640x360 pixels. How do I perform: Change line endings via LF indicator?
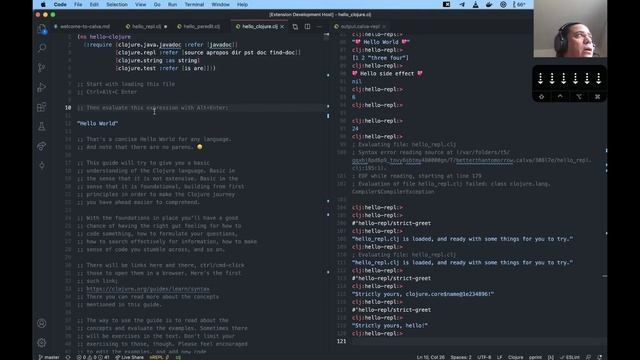click(500, 357)
